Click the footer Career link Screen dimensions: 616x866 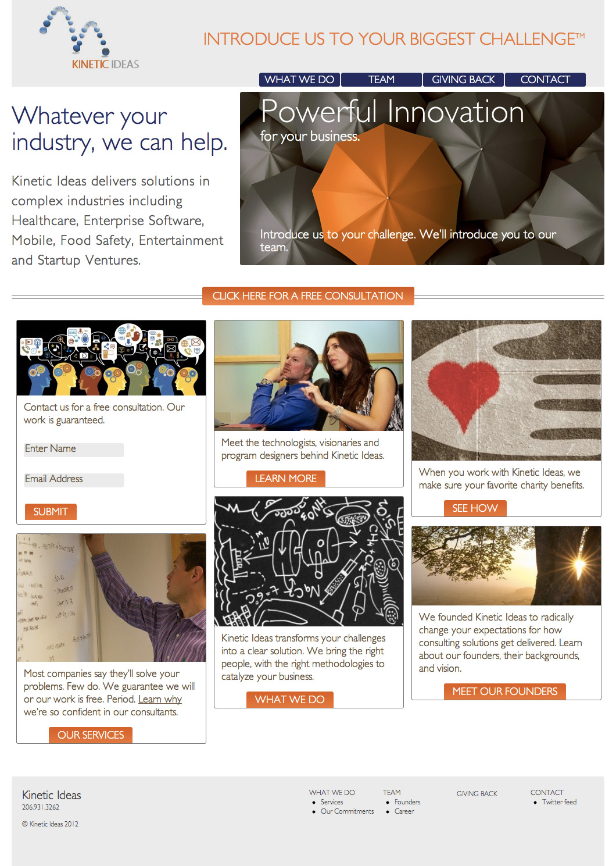404,811
